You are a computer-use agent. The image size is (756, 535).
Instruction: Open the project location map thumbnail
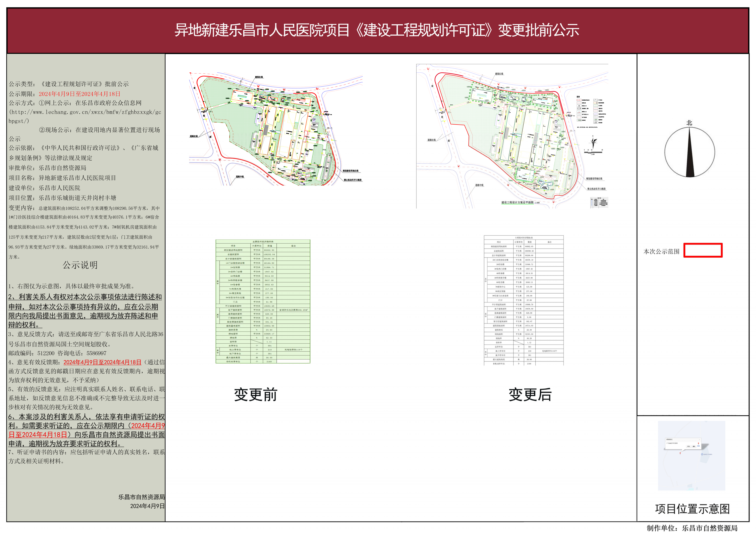[x=691, y=456]
